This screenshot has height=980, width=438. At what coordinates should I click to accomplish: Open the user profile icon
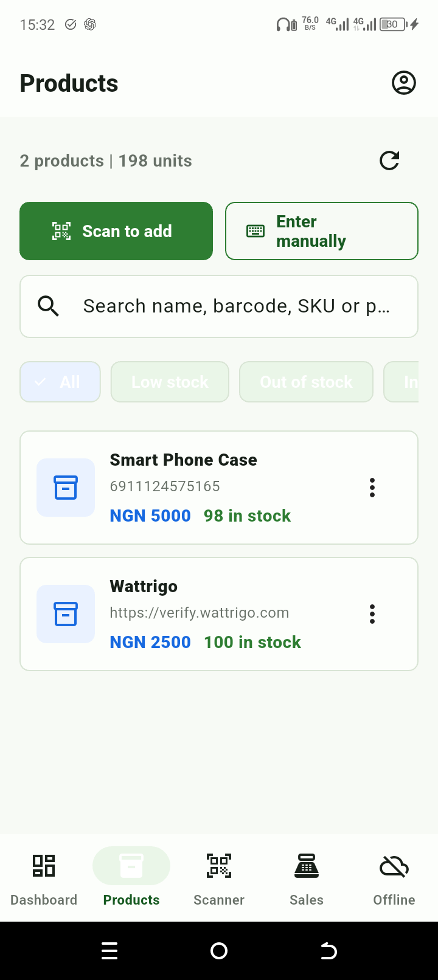pos(403,83)
